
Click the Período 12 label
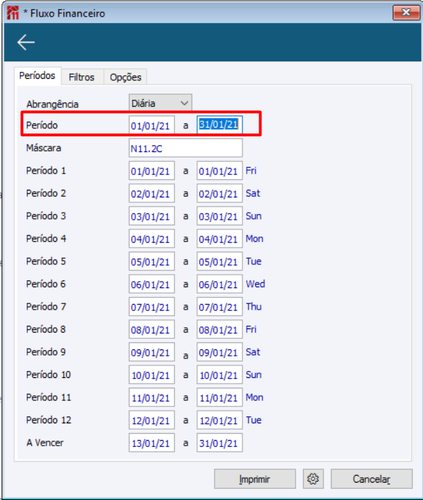pyautogui.click(x=49, y=420)
